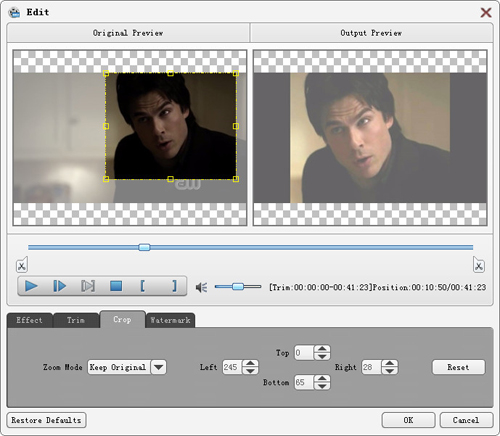Click the Next Frame button

pos(59,286)
